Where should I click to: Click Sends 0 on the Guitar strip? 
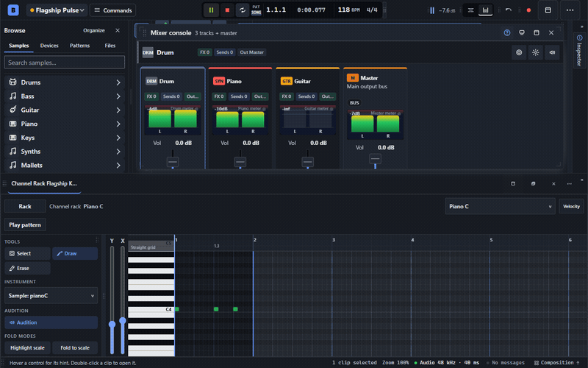point(306,96)
